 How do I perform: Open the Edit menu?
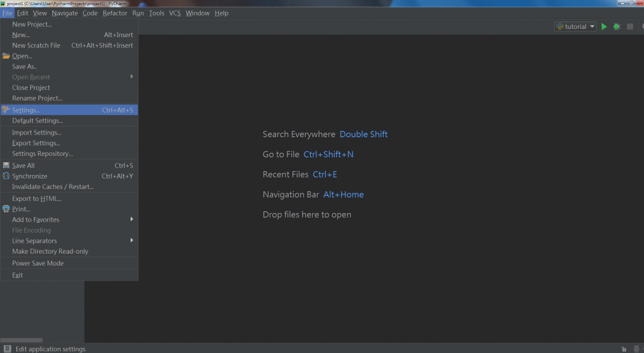pos(22,13)
